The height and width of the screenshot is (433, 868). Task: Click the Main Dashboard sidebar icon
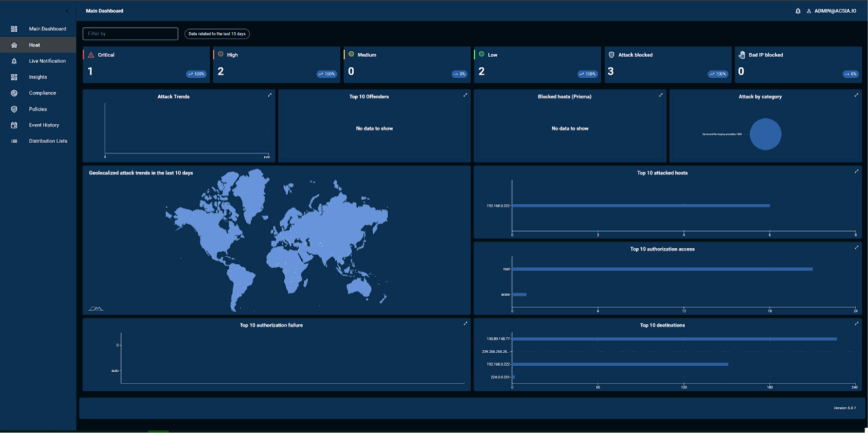(14, 28)
